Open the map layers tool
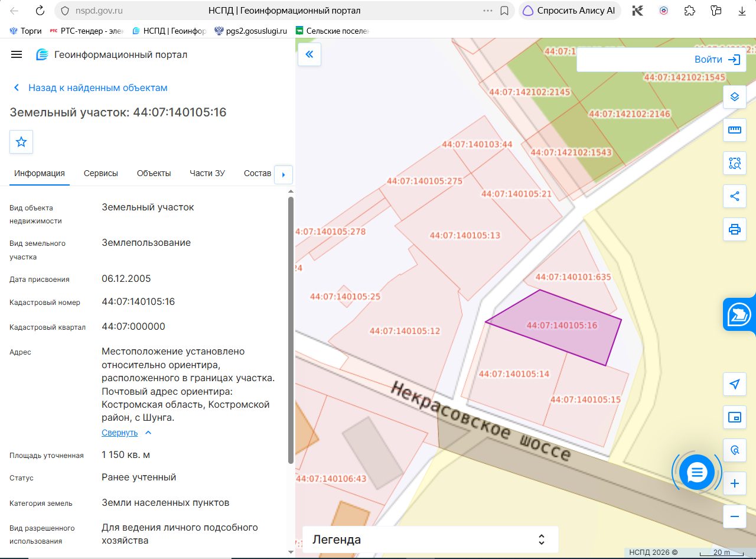Image resolution: width=756 pixels, height=559 pixels. [x=735, y=96]
